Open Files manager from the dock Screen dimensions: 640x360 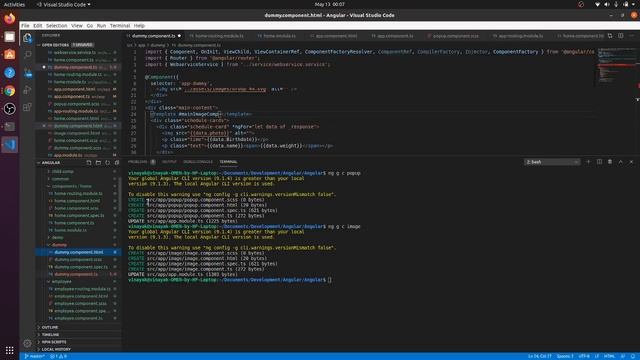(x=9, y=37)
